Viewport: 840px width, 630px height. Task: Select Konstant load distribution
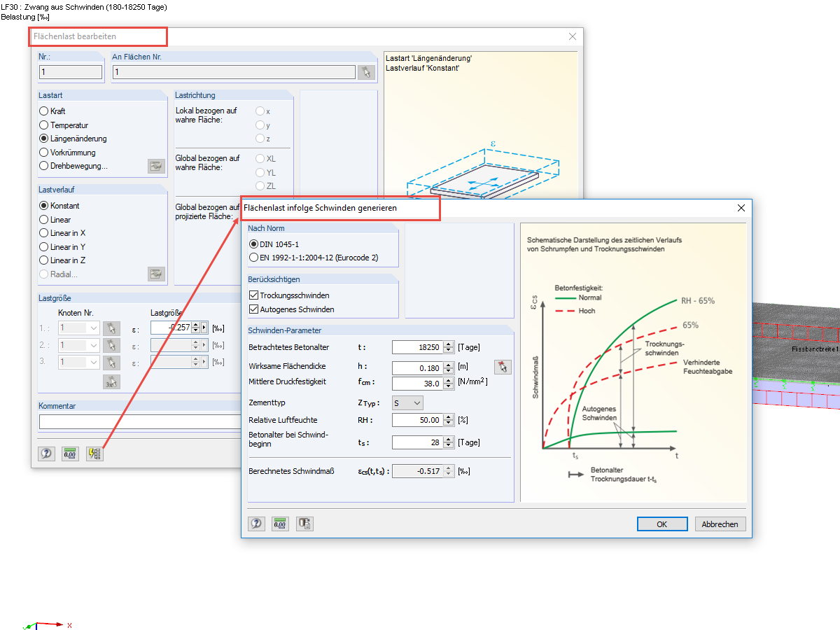pyautogui.click(x=44, y=206)
